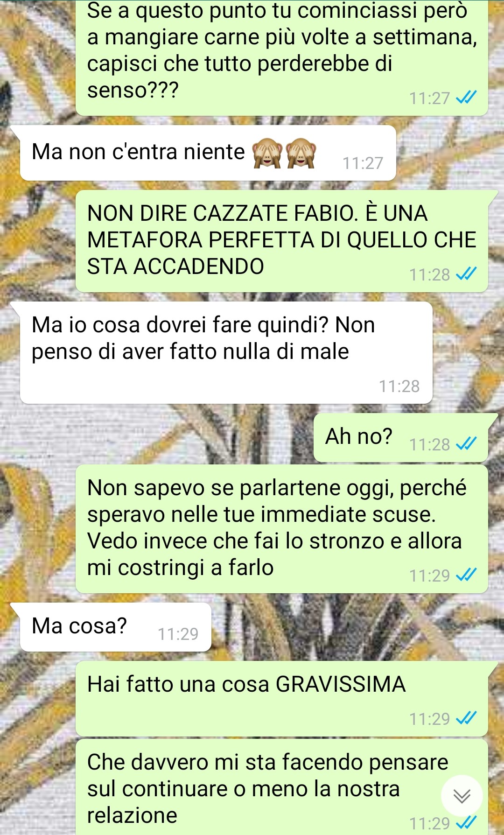
Task: Select the 'Ma io cosa dovrei fare quindi?' message
Action: (226, 352)
